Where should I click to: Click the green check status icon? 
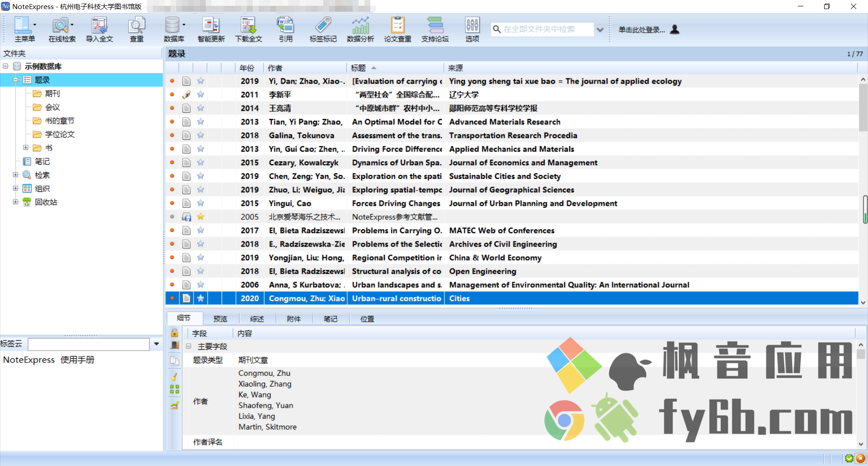(849, 458)
